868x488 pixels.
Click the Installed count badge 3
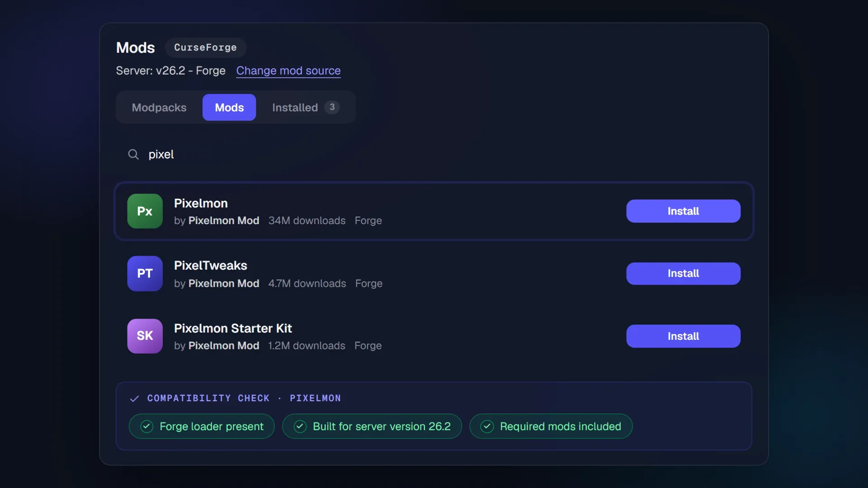(332, 107)
